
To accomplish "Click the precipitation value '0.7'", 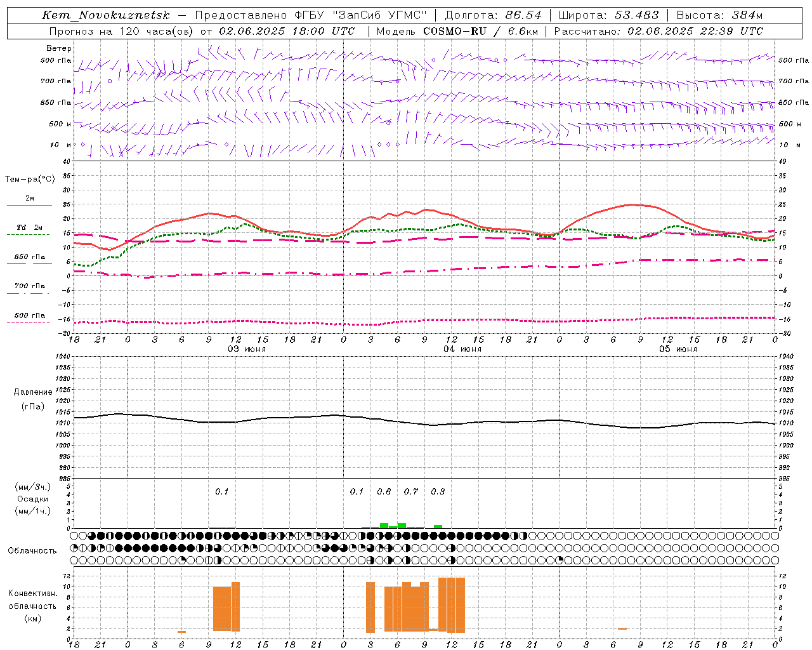I will (x=411, y=491).
